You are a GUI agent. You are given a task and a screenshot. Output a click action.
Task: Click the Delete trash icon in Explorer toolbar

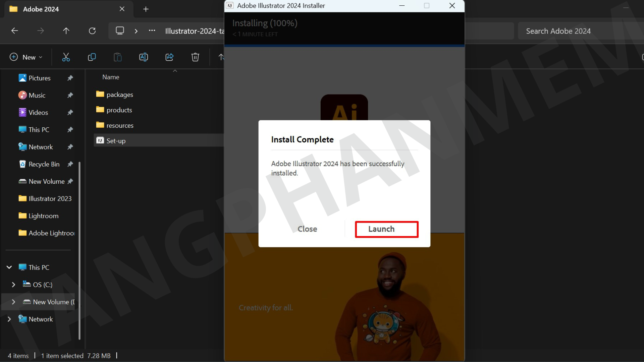pyautogui.click(x=195, y=57)
